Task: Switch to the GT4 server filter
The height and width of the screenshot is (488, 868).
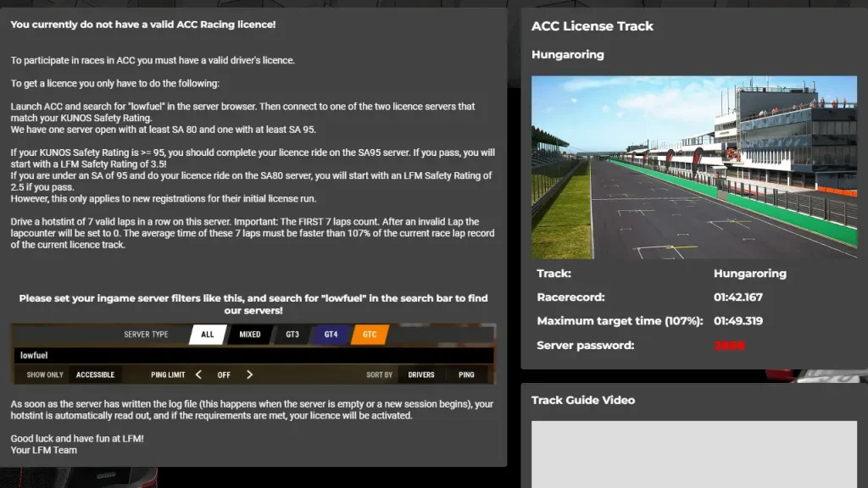Action: coord(331,334)
